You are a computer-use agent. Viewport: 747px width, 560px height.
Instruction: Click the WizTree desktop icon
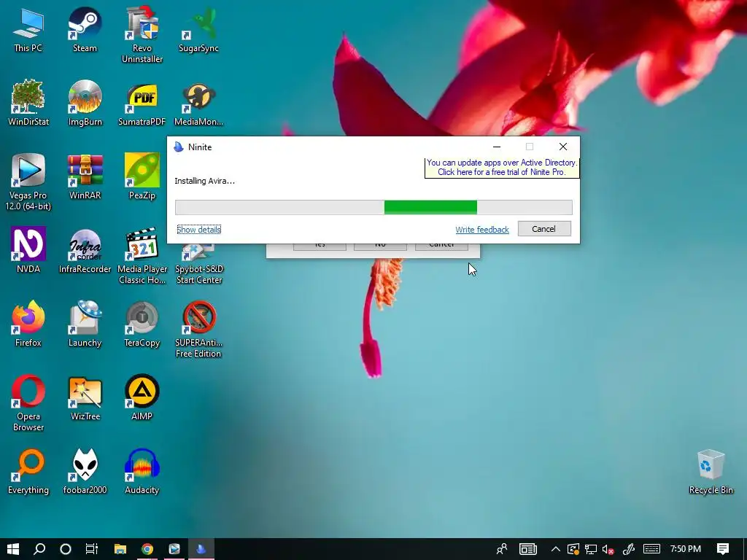pyautogui.click(x=85, y=398)
